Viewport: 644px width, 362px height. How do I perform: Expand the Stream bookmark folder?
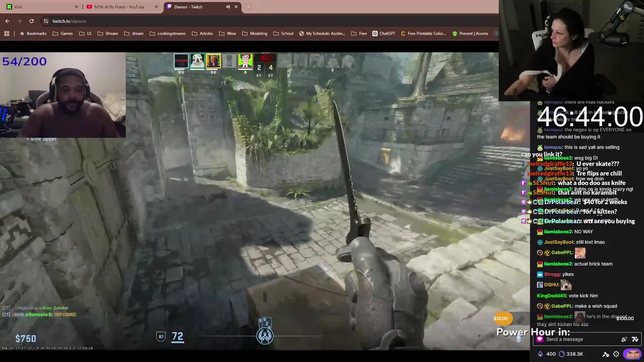pyautogui.click(x=108, y=34)
